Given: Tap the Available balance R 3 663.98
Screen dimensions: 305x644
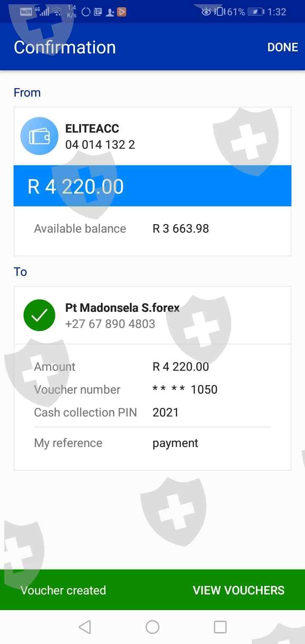Looking at the screenshot, I should [180, 228].
